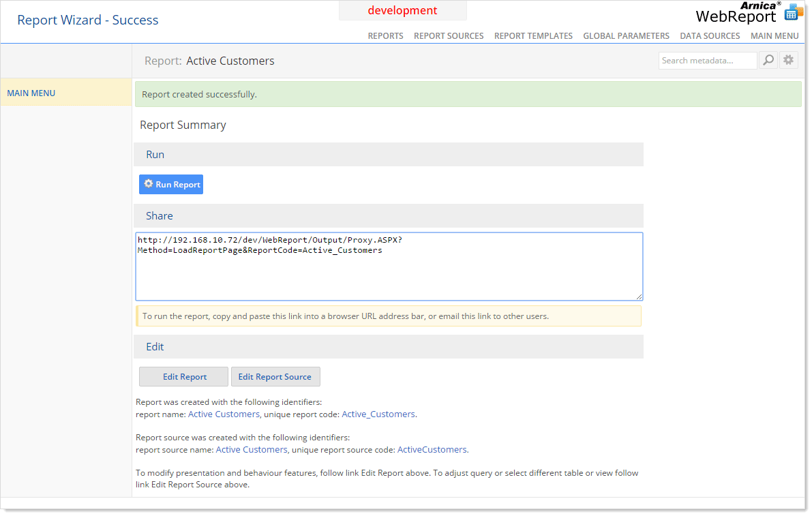
Task: Open the DATA SOURCES page
Action: click(710, 35)
